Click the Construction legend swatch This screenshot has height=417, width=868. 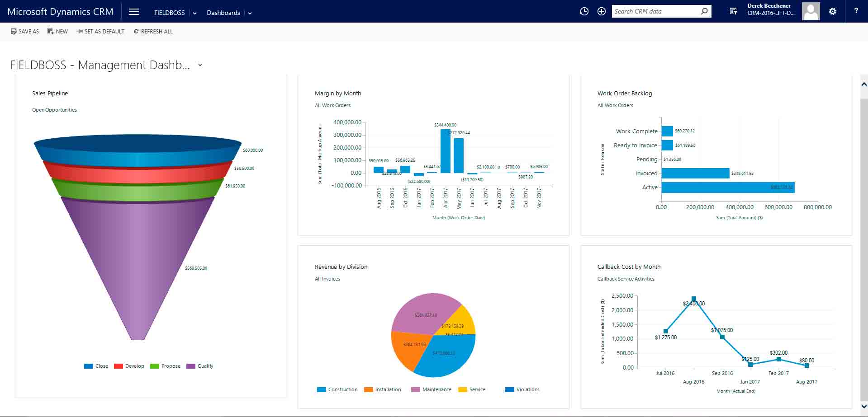tap(322, 389)
